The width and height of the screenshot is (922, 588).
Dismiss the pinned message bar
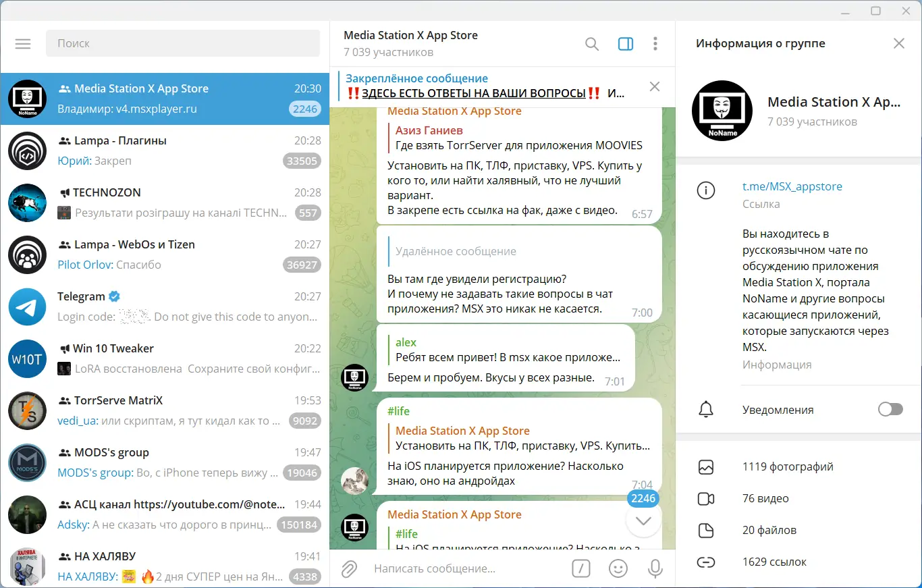click(x=654, y=86)
